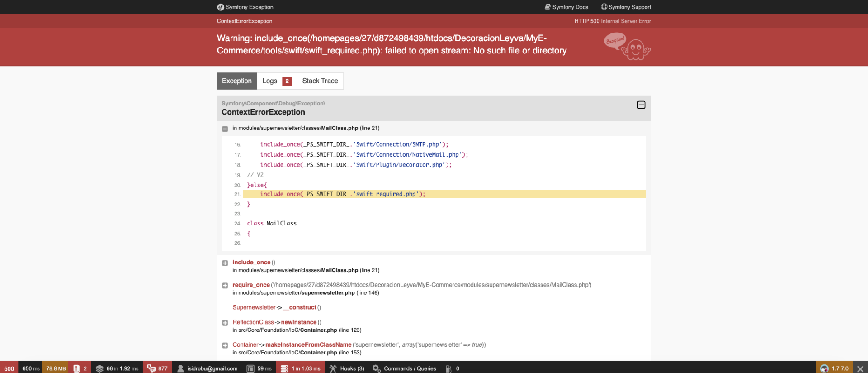Click the clipboard icon showing 0
The width and height of the screenshot is (868, 373).
click(448, 368)
